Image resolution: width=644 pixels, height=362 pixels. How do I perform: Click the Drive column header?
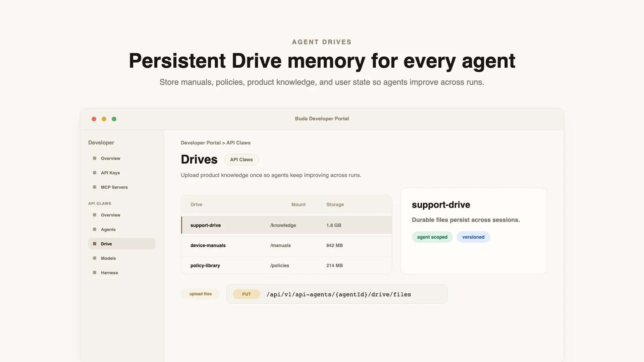pyautogui.click(x=196, y=204)
